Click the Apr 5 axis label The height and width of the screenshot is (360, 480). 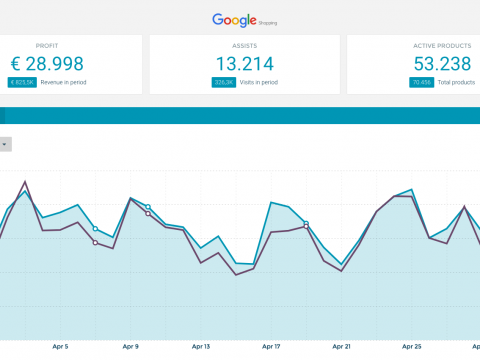pyautogui.click(x=60, y=347)
